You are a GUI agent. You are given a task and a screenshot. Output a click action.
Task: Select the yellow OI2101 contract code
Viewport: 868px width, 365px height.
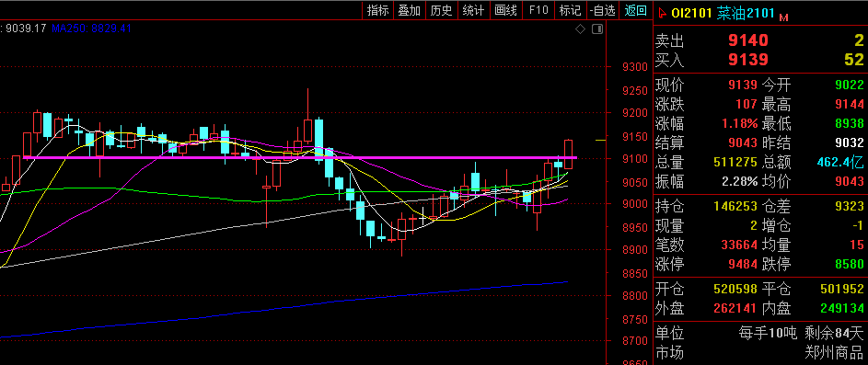pos(691,13)
